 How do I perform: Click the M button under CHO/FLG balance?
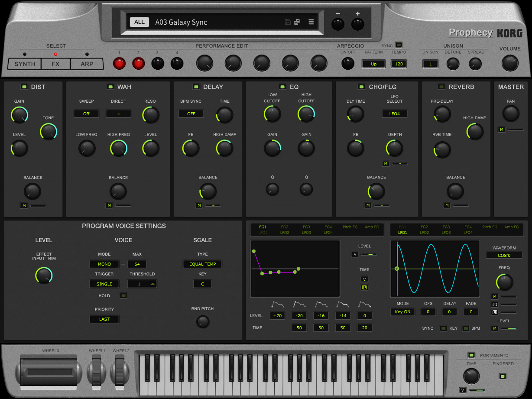coord(368,205)
